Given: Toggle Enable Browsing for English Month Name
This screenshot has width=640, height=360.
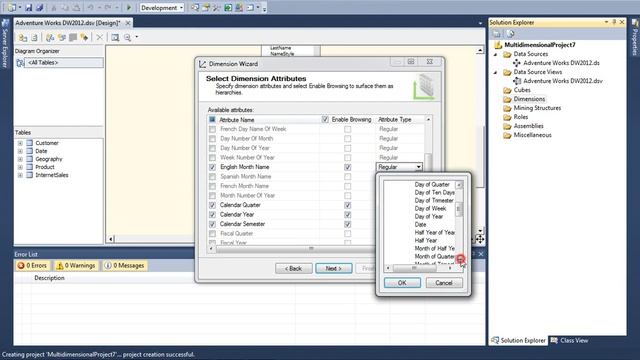Looking at the screenshot, I should [347, 167].
